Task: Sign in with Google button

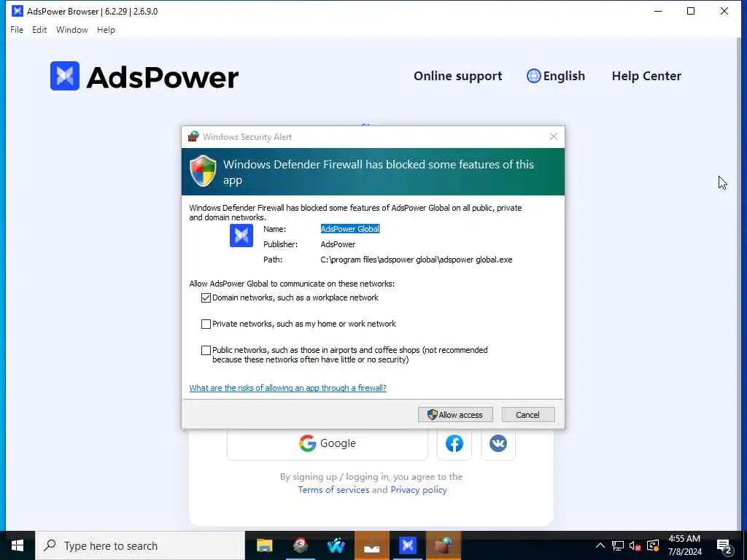Action: click(328, 443)
